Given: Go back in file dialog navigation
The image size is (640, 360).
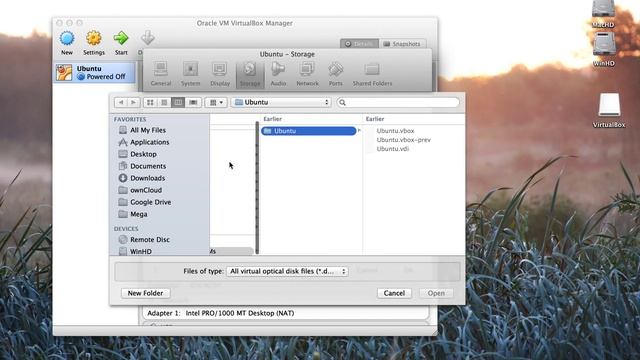Looking at the screenshot, I should tap(121, 102).
